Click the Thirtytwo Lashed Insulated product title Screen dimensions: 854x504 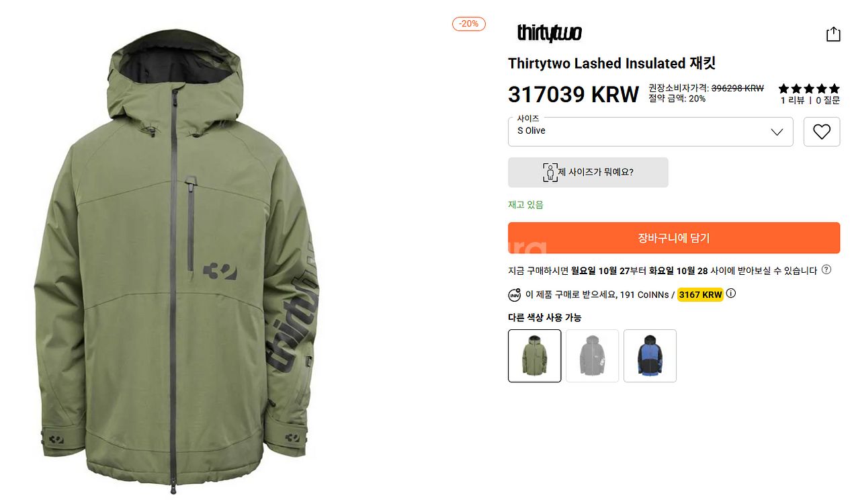click(x=612, y=63)
